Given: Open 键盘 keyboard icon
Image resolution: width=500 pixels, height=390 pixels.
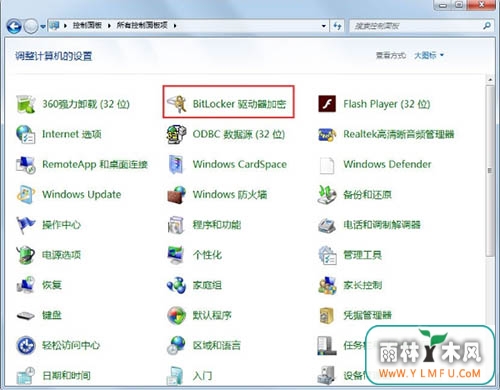Looking at the screenshot, I should click(25, 315).
